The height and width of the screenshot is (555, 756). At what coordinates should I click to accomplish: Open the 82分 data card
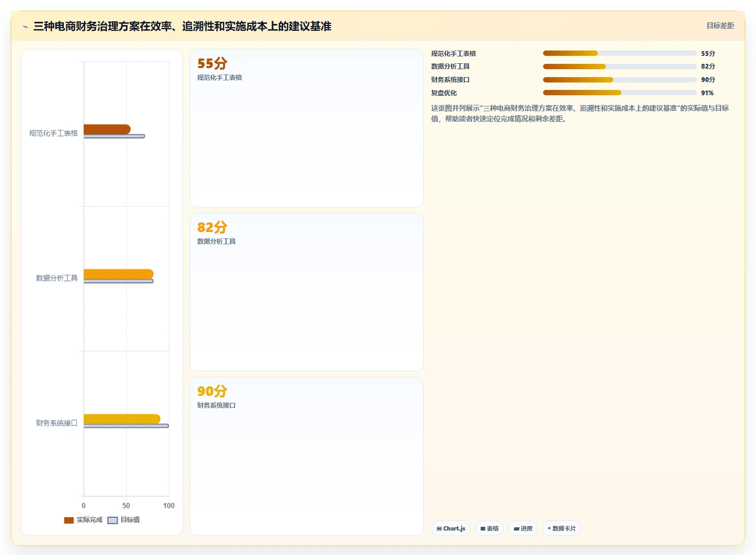(x=307, y=292)
